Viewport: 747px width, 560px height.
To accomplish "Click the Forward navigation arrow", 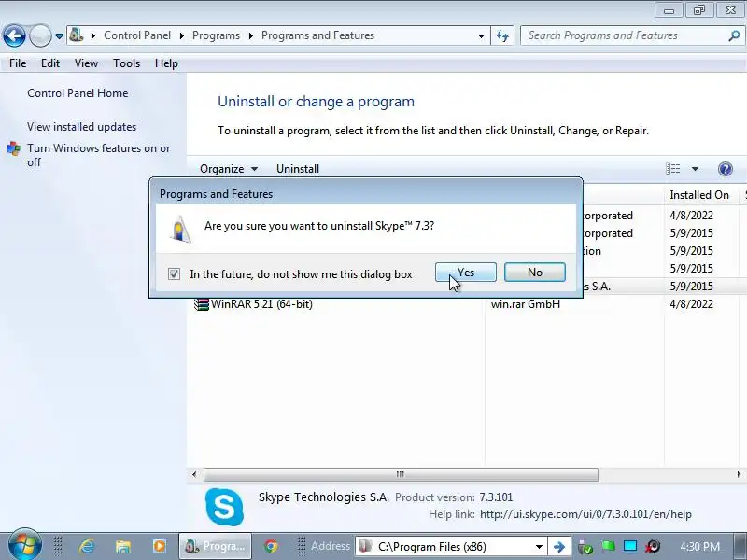I will tap(40, 35).
